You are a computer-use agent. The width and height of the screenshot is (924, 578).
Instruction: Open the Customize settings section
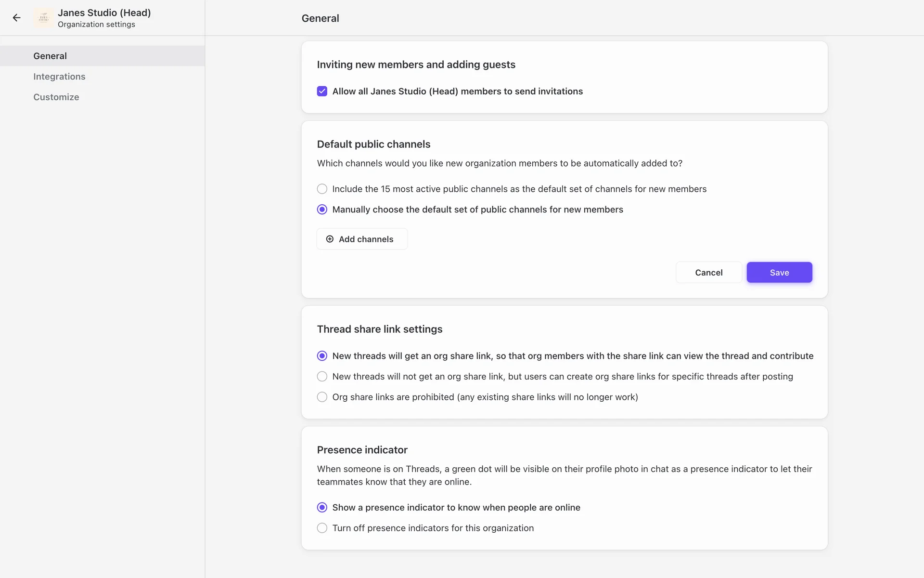tap(56, 97)
